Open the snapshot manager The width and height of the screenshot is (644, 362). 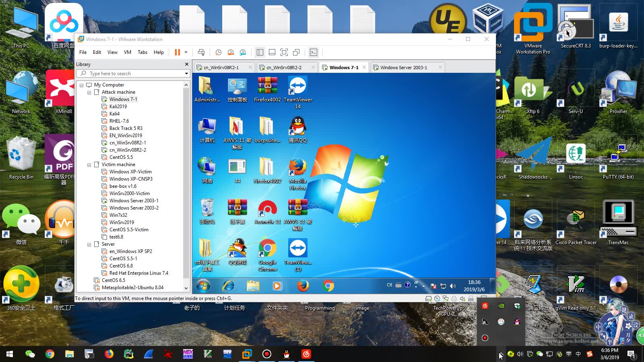click(243, 52)
